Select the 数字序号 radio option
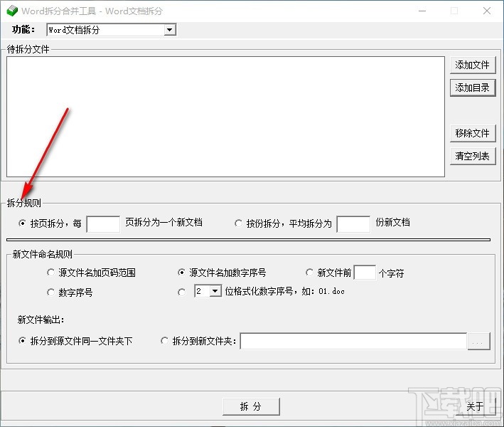The image size is (504, 427). point(50,292)
